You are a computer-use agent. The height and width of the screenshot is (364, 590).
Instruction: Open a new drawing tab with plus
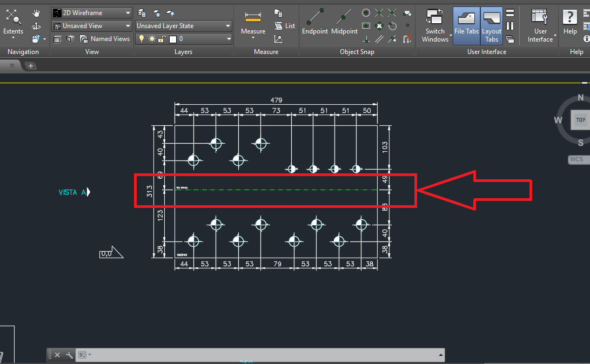(31, 66)
